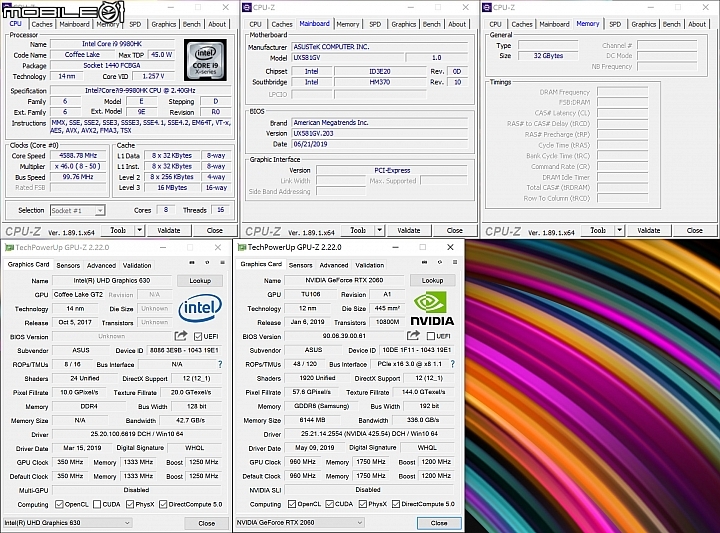The width and height of the screenshot is (720, 533).
Task: Click manufacturer field ASUSTeK COMPUTER INC.
Action: (x=380, y=47)
